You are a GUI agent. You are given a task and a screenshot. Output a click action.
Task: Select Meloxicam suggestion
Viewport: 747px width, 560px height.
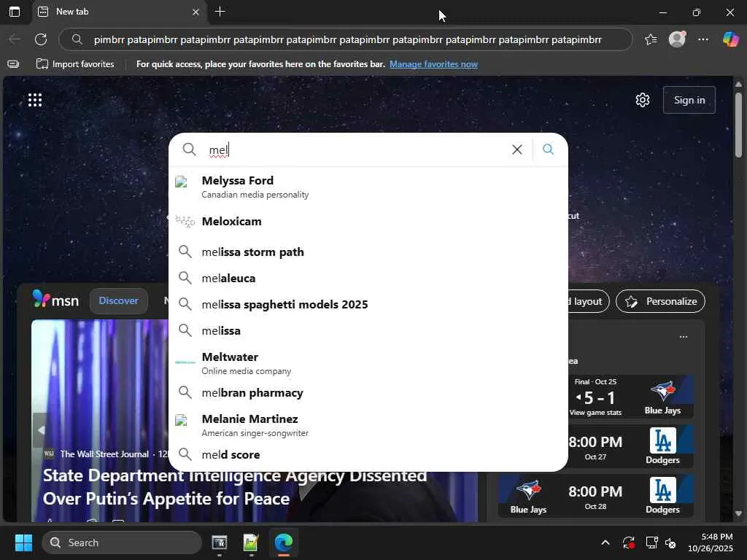[368, 222]
